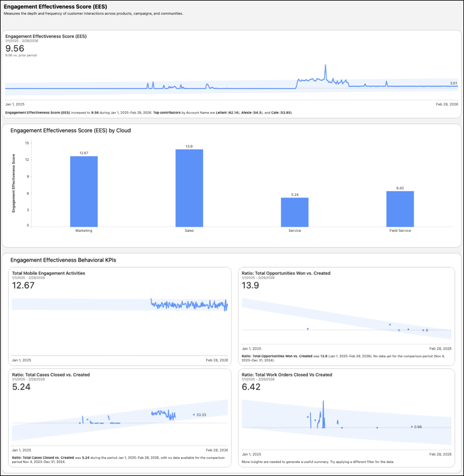Screen dimensions: 464x476
Task: Open the Total Mobile Engagement Activities card title
Action: point(49,273)
